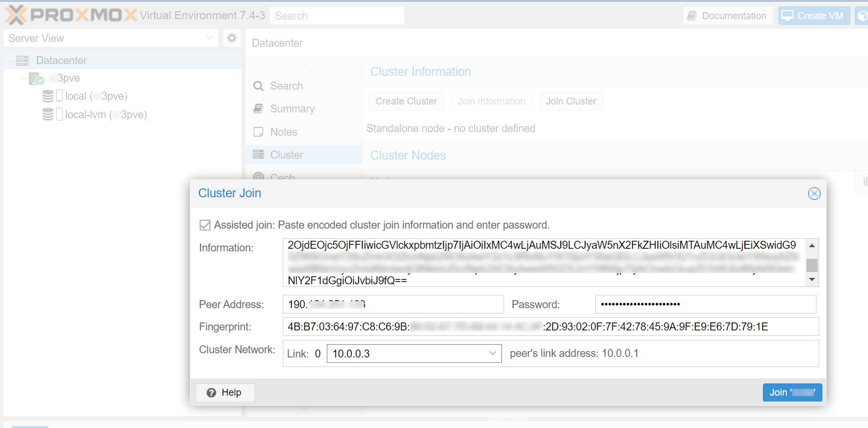Click the local storage database icon
The width and height of the screenshot is (868, 428).
(48, 96)
